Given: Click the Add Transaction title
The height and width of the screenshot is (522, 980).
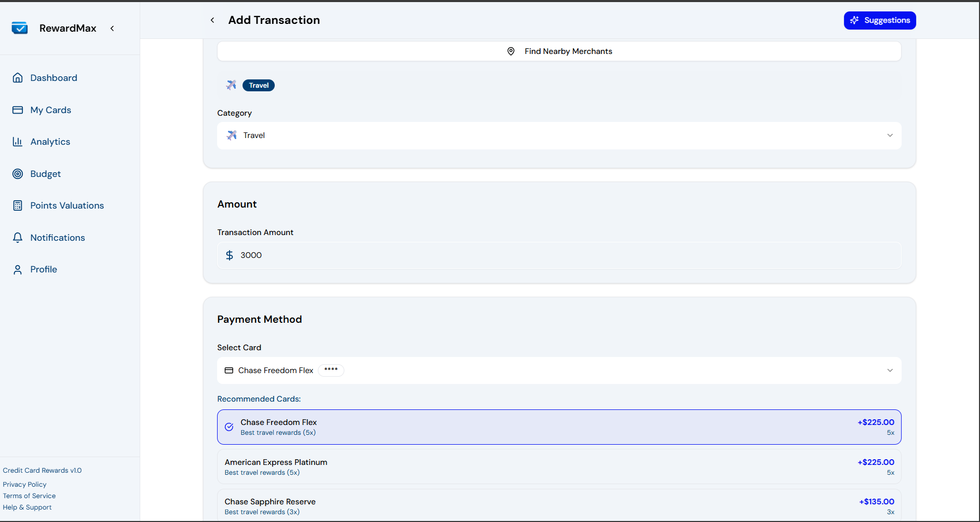Looking at the screenshot, I should (274, 20).
